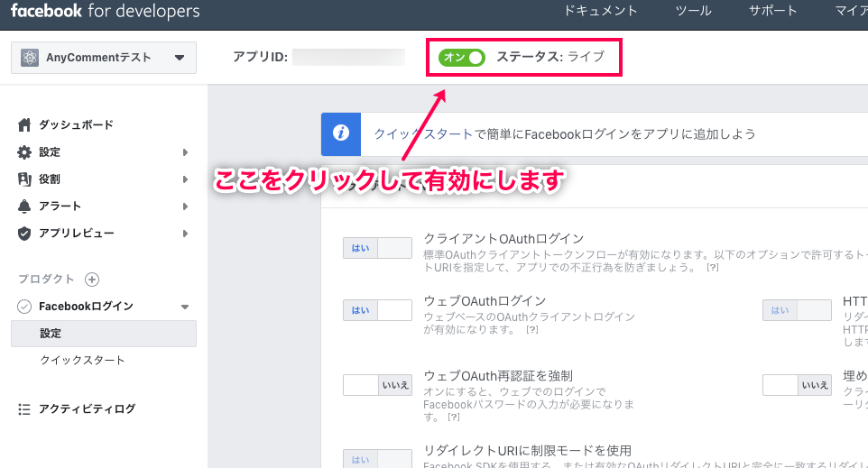Add a product with the plus icon
Viewport: 868px width, 468px height.
click(x=91, y=280)
